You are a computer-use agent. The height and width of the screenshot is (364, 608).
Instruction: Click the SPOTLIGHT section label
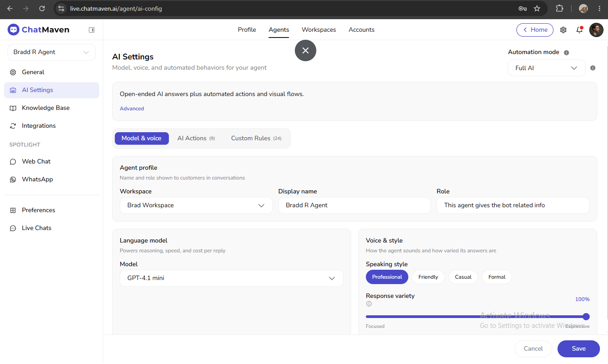tap(25, 145)
